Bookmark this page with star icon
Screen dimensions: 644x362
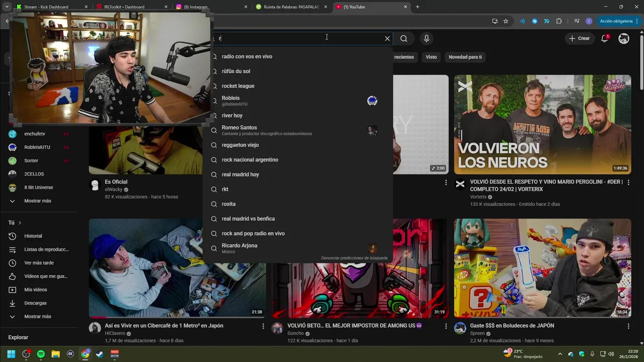click(506, 21)
